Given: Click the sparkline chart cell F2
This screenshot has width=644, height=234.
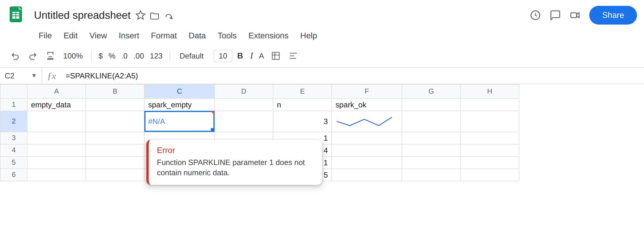Looking at the screenshot, I should click(x=366, y=121).
